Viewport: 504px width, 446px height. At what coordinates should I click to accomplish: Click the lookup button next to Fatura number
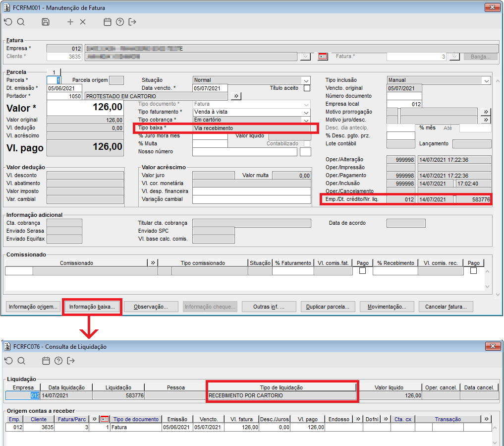454,57
